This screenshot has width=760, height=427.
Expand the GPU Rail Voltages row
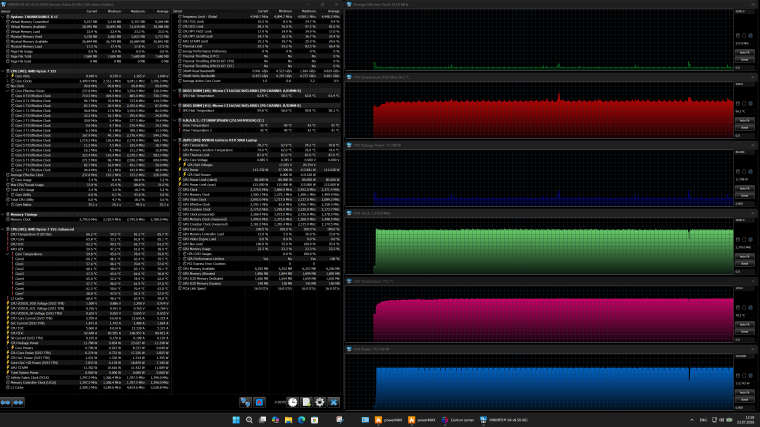pyautogui.click(x=179, y=165)
